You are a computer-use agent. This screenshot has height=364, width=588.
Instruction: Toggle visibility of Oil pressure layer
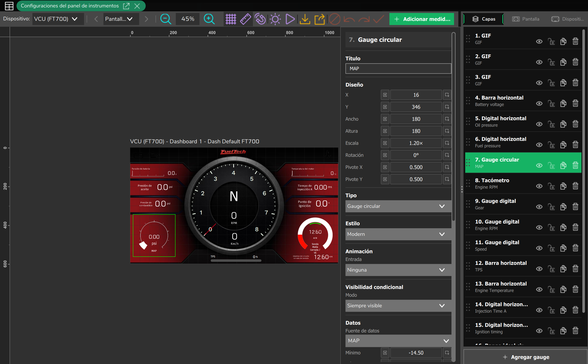[x=539, y=124]
